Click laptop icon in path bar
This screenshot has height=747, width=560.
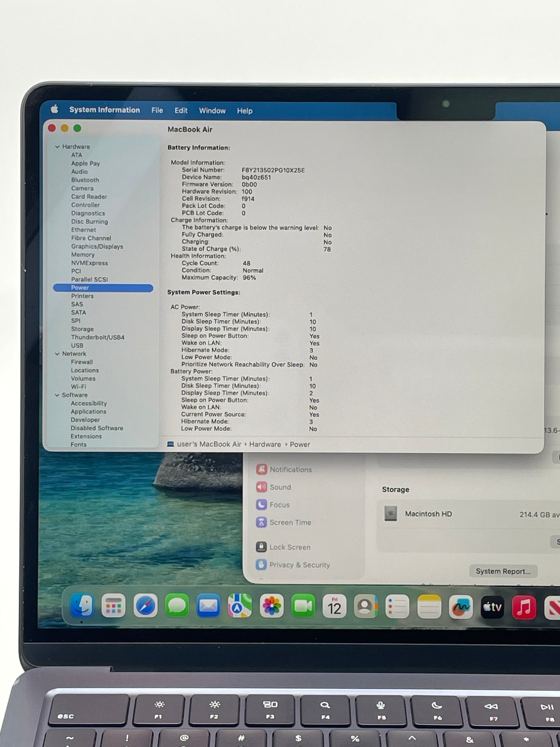[x=171, y=444]
